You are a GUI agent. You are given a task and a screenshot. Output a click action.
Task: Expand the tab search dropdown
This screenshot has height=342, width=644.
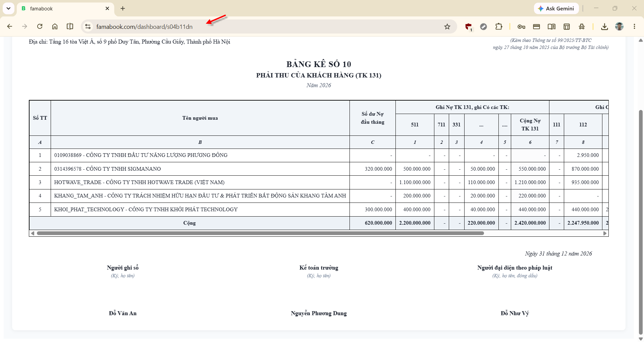point(8,8)
